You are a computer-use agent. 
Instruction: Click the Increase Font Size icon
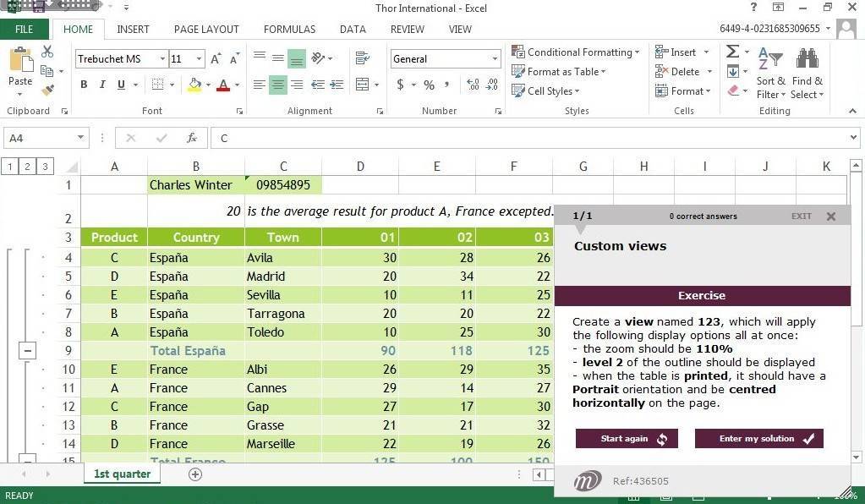216,59
